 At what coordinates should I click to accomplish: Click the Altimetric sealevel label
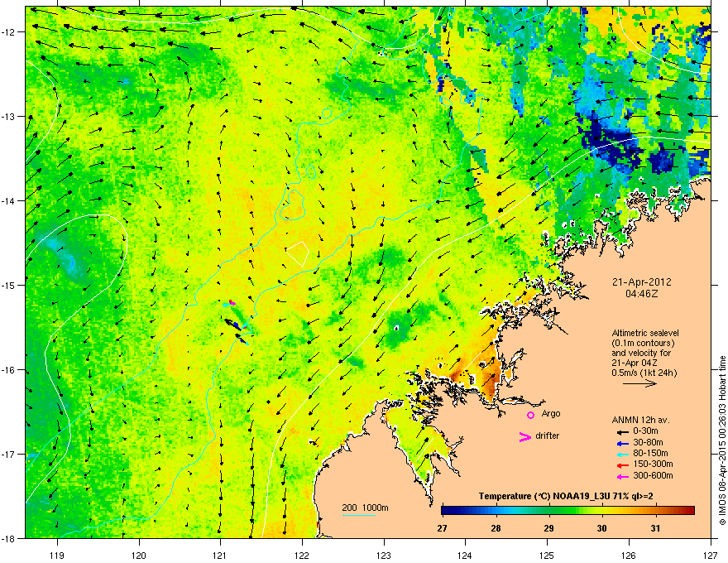click(x=645, y=333)
